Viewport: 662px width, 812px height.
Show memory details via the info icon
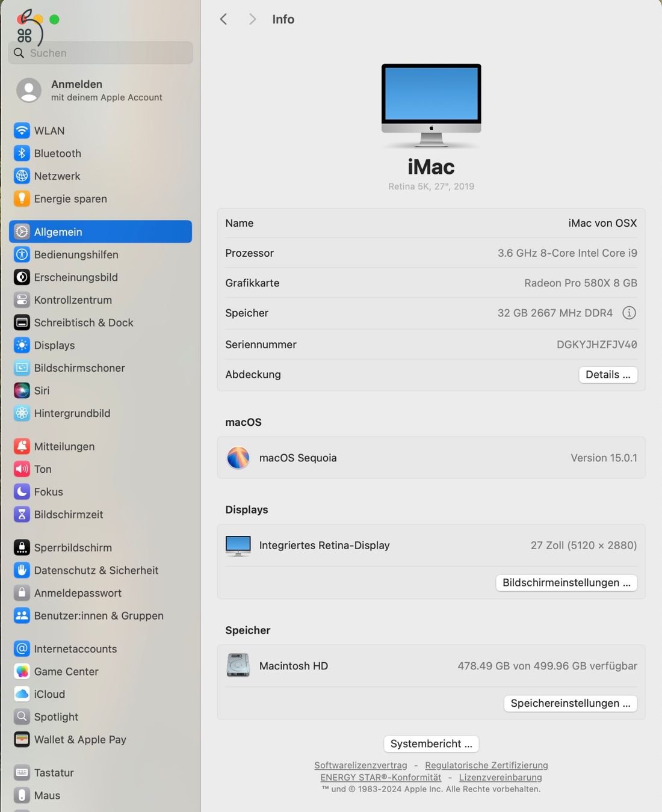click(x=629, y=313)
